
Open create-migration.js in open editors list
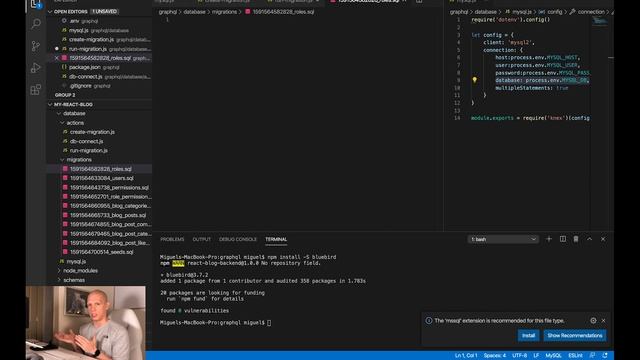coord(100,40)
